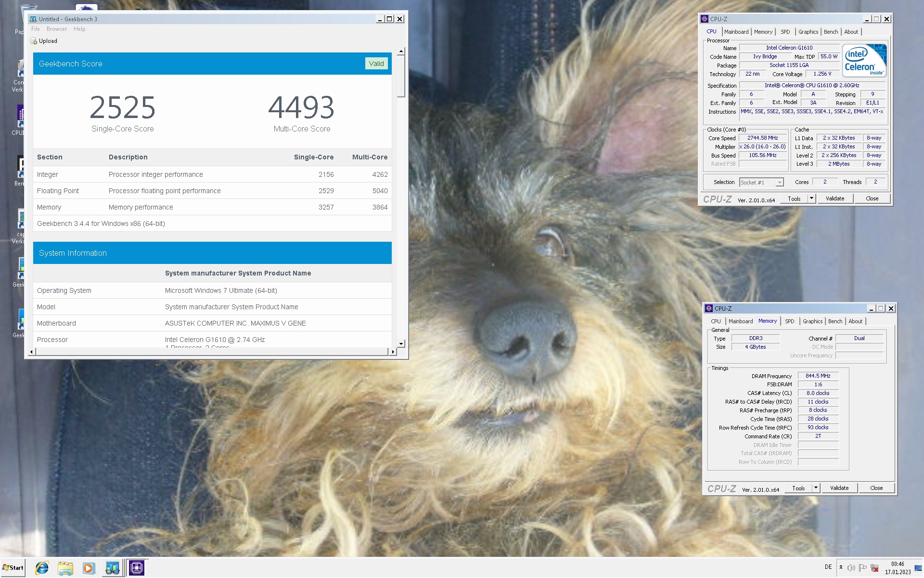Image resolution: width=924 pixels, height=578 pixels.
Task: Click the Show Desktop icon beside the clock
Action: (918, 568)
